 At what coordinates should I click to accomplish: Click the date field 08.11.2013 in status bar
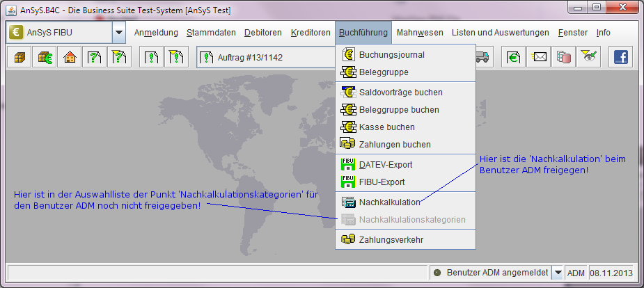tap(612, 273)
